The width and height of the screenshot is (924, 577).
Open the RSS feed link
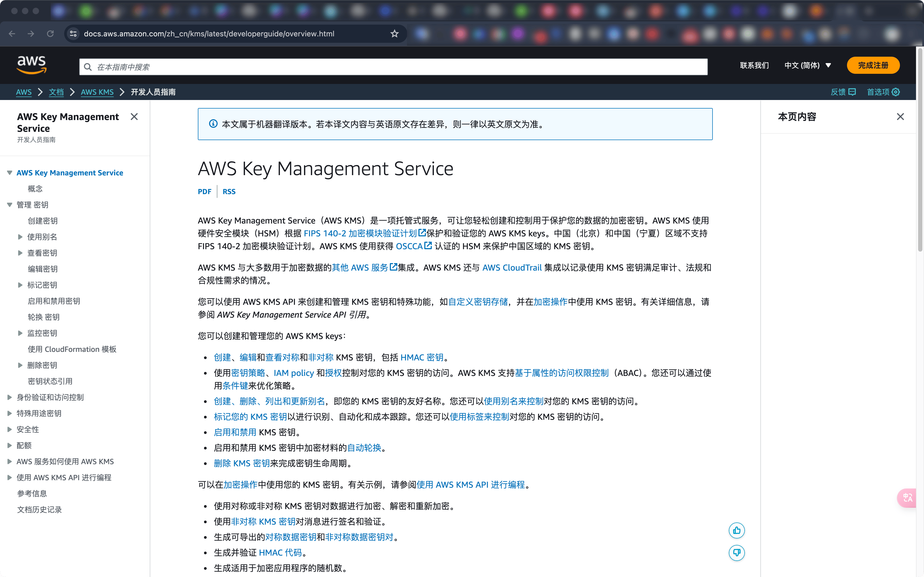pyautogui.click(x=229, y=191)
